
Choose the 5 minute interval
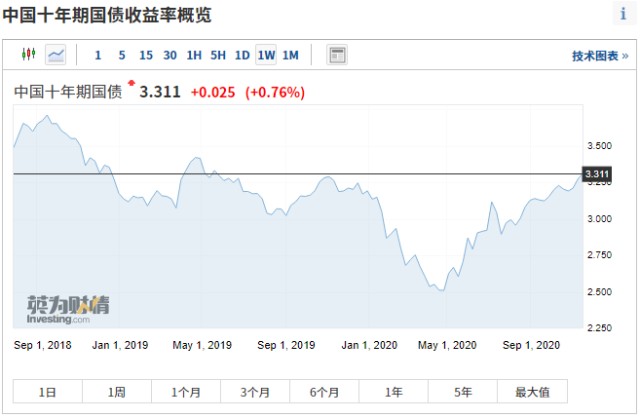(122, 55)
